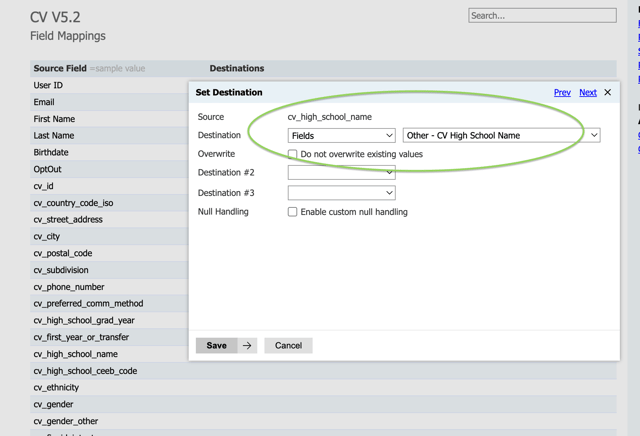Screen dimensions: 640x436
Task: Go to the Next field mapping
Action: (x=588, y=93)
